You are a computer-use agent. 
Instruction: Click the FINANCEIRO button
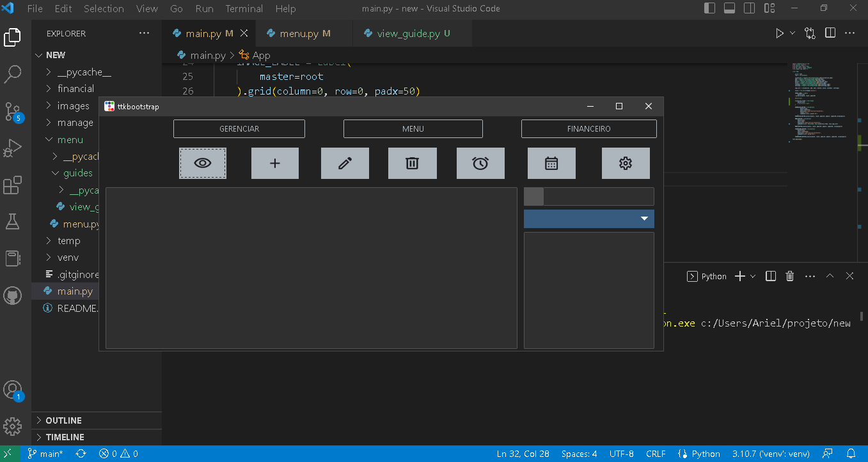[x=588, y=128]
